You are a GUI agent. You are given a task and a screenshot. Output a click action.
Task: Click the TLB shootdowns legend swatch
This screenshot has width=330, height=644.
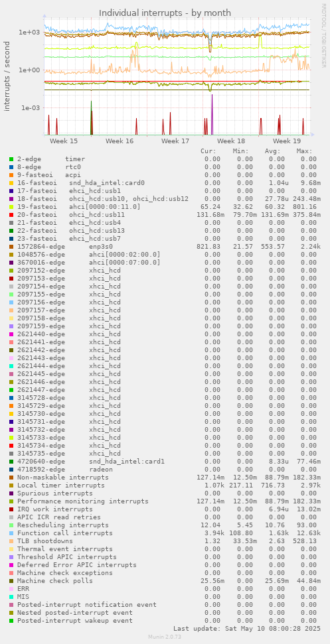click(x=11, y=541)
